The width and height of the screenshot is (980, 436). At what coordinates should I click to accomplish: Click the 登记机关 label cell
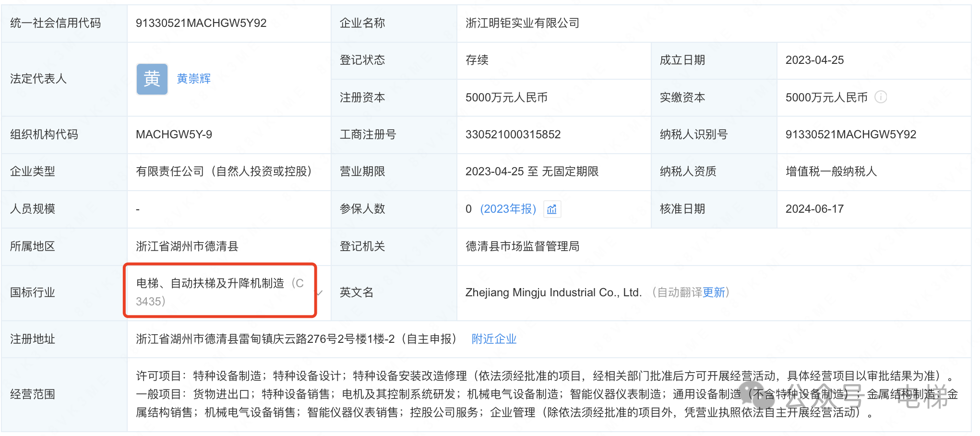(x=394, y=246)
